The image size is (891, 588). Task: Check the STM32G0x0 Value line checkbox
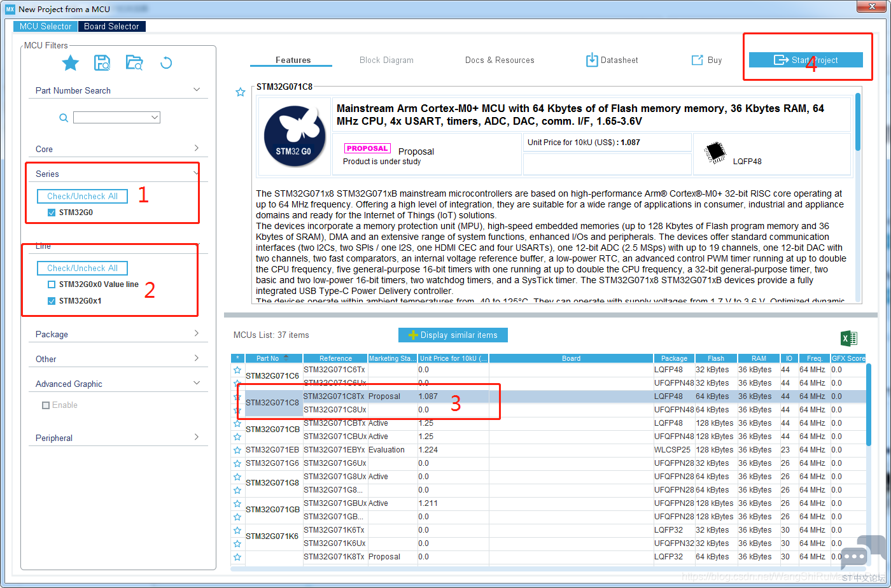[x=52, y=284]
